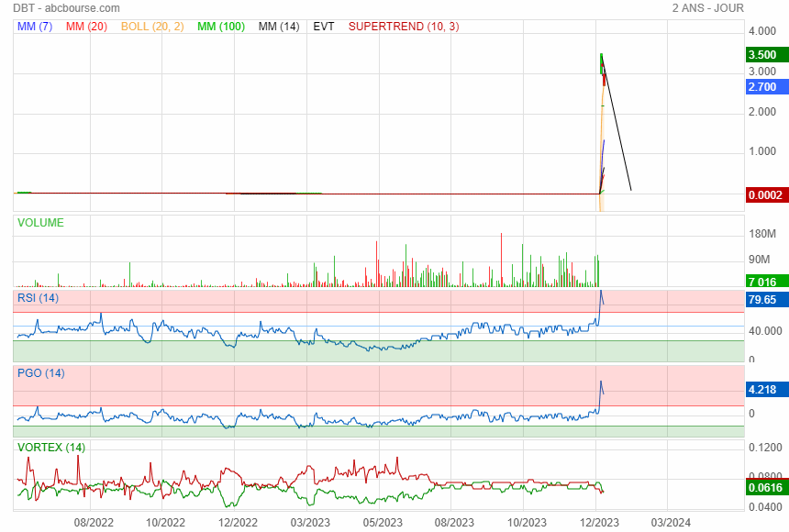This screenshot has width=789, height=532.
Task: Click the 180M volume axis label
Action: [x=762, y=234]
